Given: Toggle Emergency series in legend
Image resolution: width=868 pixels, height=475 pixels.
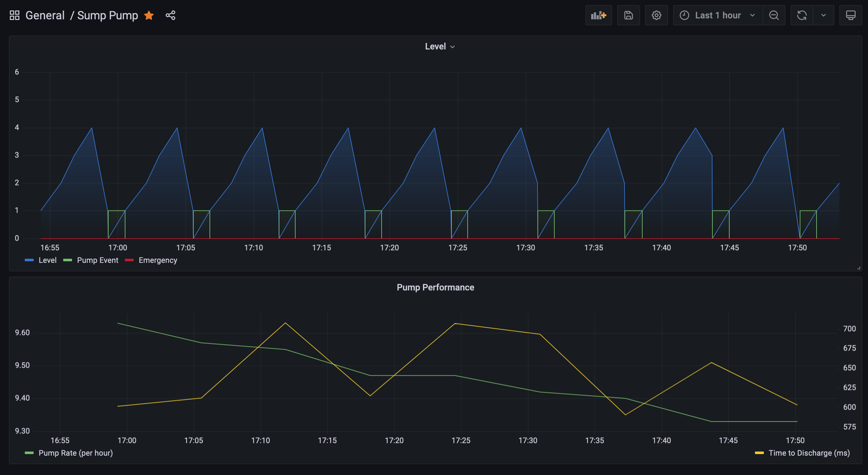Looking at the screenshot, I should point(158,260).
